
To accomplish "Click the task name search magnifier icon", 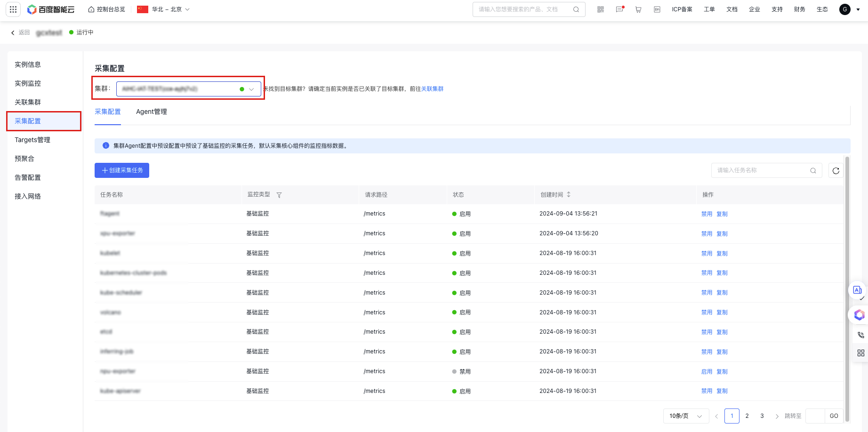I will (x=813, y=170).
